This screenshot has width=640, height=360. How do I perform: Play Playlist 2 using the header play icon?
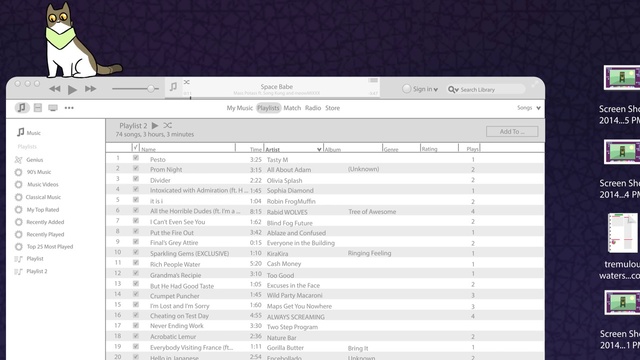pyautogui.click(x=155, y=125)
